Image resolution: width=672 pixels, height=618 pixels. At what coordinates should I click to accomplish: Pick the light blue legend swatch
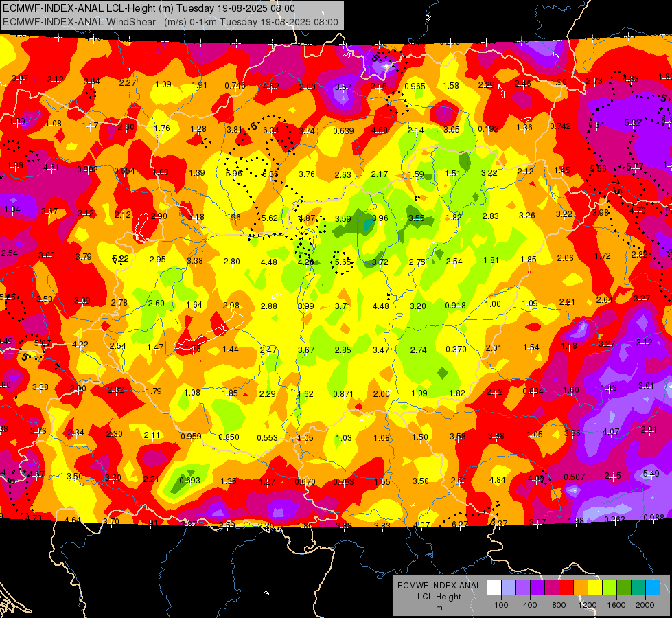pyautogui.click(x=653, y=588)
